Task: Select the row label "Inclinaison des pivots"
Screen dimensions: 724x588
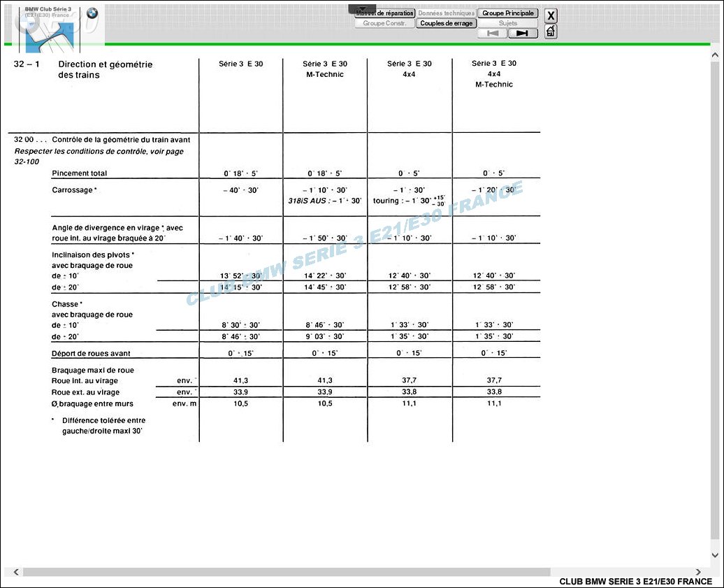Action: tap(93, 254)
